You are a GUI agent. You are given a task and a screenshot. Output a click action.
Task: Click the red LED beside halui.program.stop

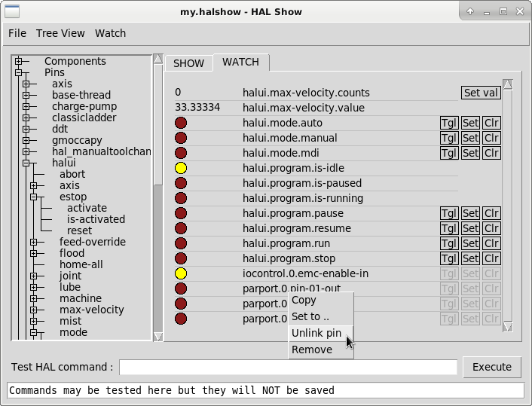pos(181,258)
